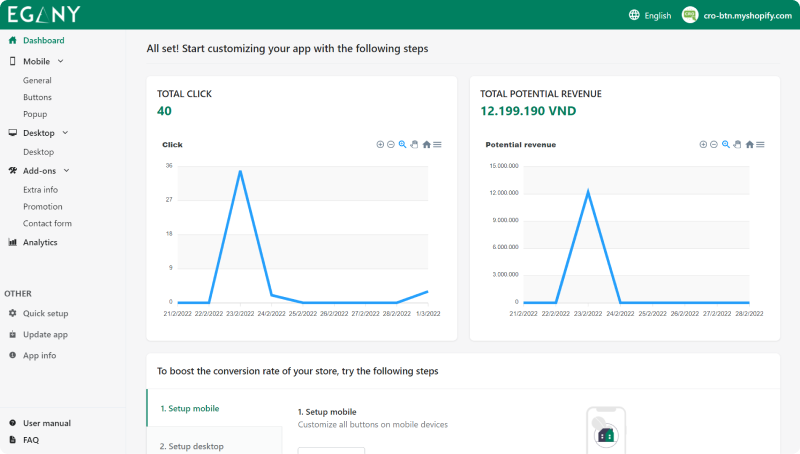
Task: Click the globe language icon
Action: pyautogui.click(x=634, y=15)
